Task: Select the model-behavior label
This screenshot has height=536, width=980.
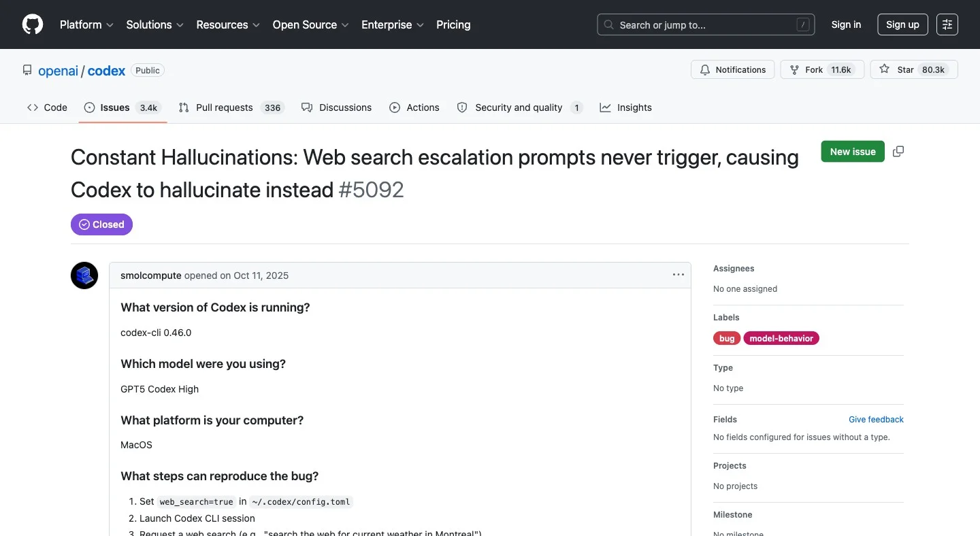Action: point(781,338)
